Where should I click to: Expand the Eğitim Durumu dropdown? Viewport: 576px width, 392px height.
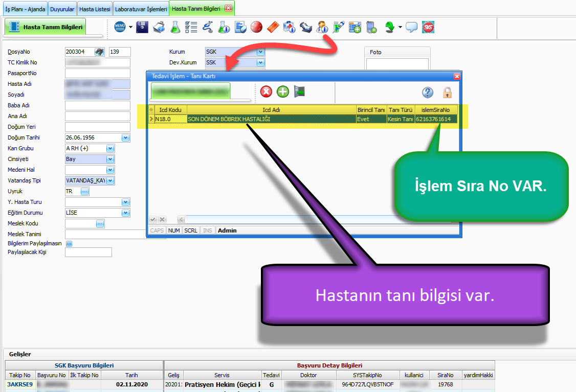pyautogui.click(x=126, y=213)
